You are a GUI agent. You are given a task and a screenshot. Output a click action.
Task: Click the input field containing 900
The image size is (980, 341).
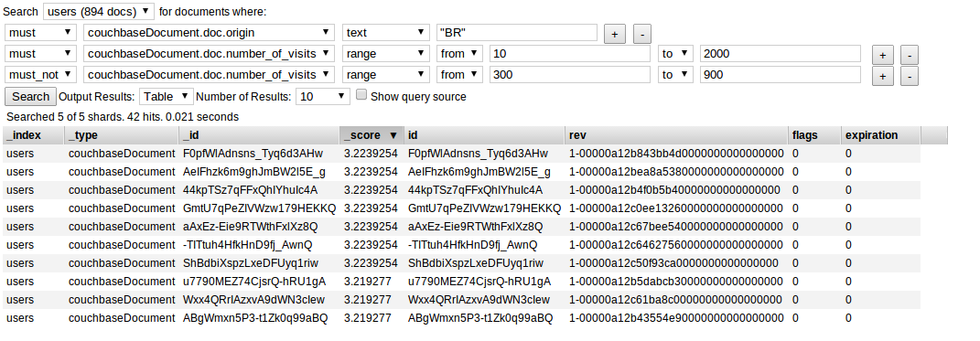click(781, 75)
